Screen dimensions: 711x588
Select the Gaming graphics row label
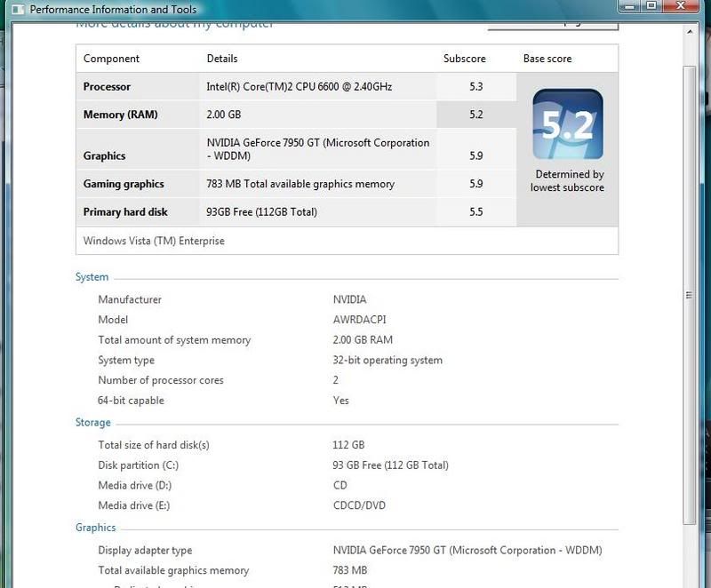point(124,184)
